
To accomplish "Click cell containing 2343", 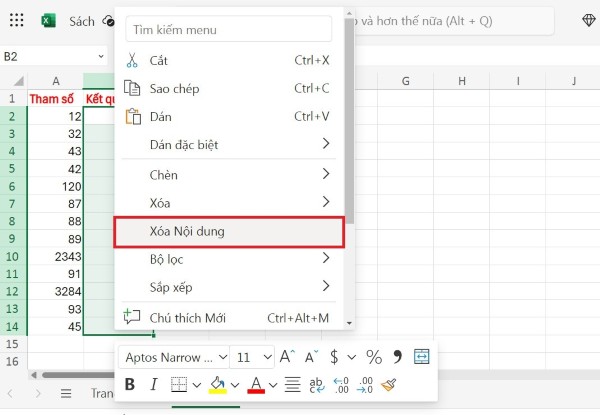I will coord(55,256).
